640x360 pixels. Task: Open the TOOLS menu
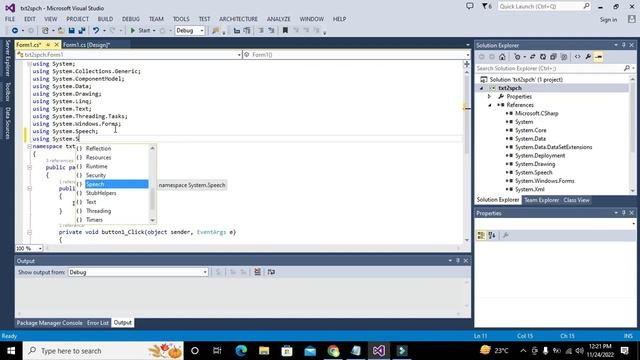tap(181, 19)
